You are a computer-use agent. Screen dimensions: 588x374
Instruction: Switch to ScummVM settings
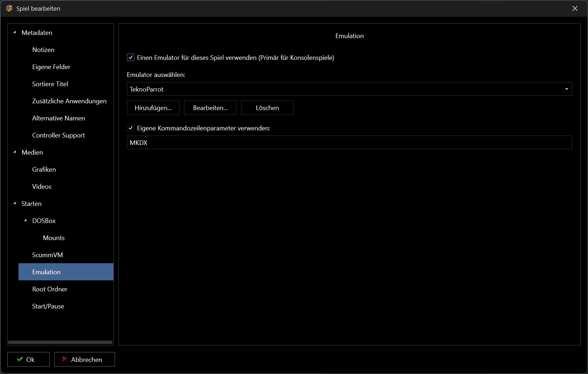(47, 255)
